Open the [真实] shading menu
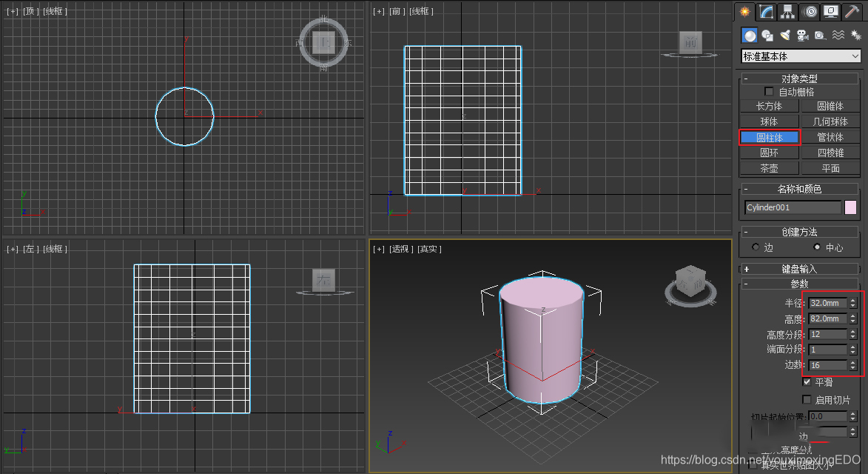Viewport: 868px width, 474px height. coord(430,249)
